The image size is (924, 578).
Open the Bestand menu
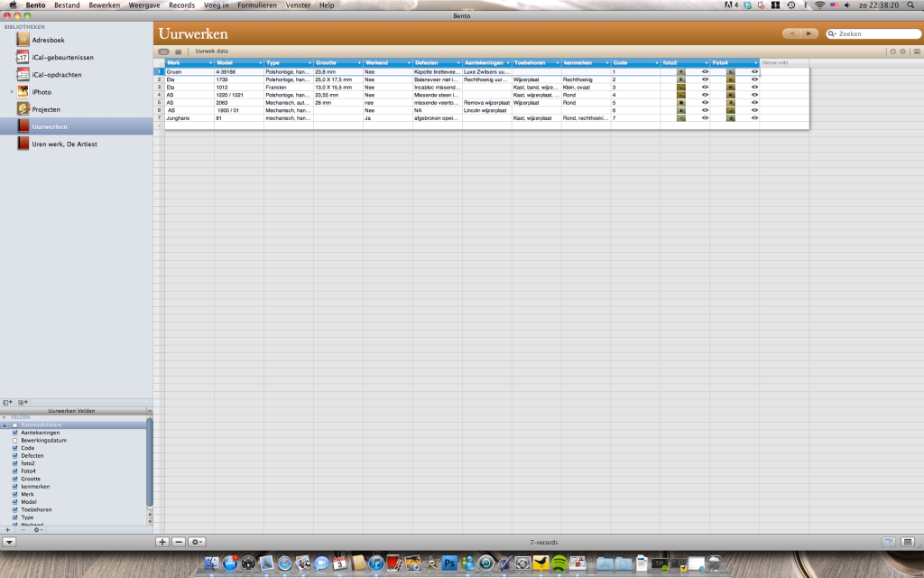[x=67, y=5]
